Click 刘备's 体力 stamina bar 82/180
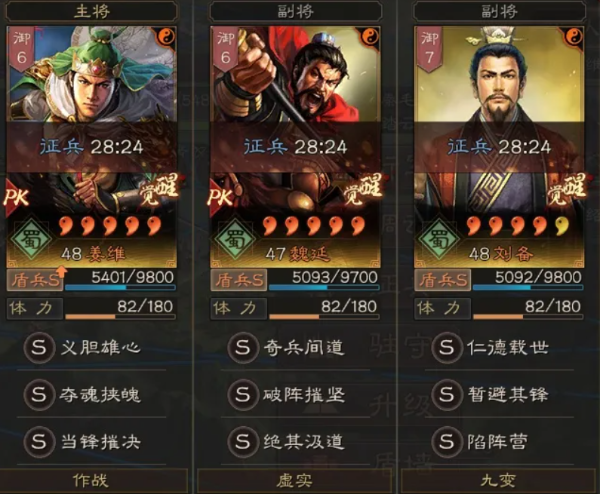The width and height of the screenshot is (600, 494). [x=528, y=309]
